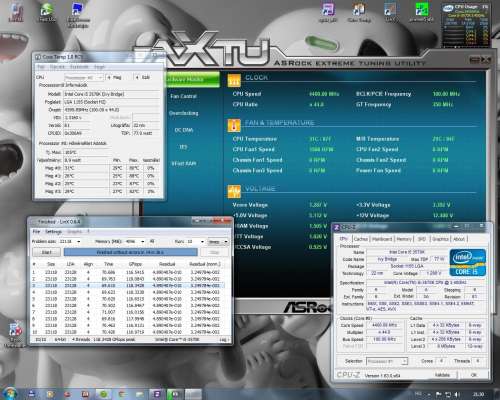This screenshot has height=400, width=500.
Task: Select the highlighted row 3 in LinX results
Action: [128, 286]
